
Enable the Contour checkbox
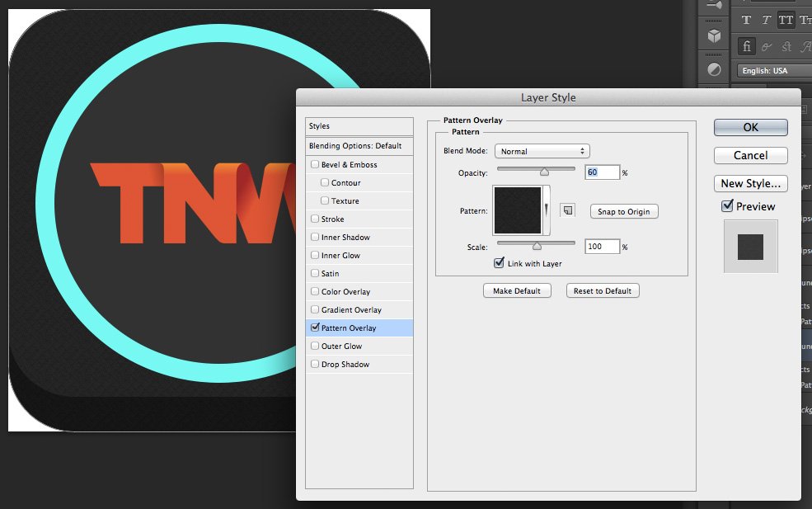[325, 182]
